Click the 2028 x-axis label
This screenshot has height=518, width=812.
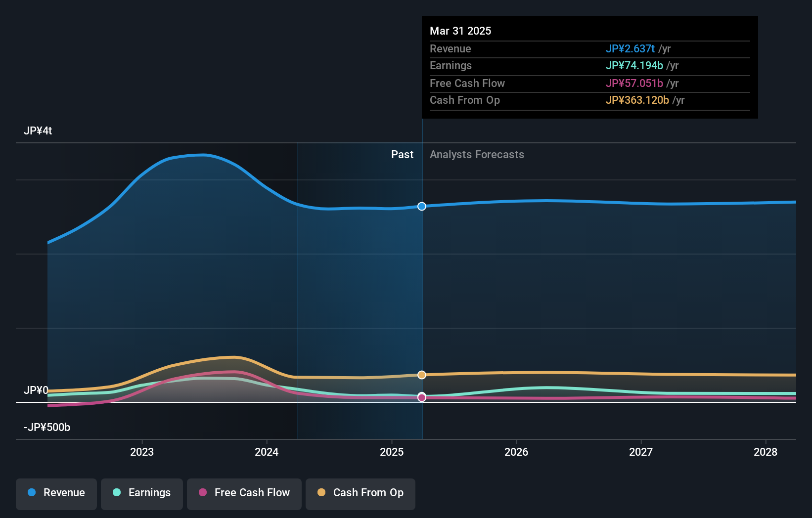click(x=766, y=452)
